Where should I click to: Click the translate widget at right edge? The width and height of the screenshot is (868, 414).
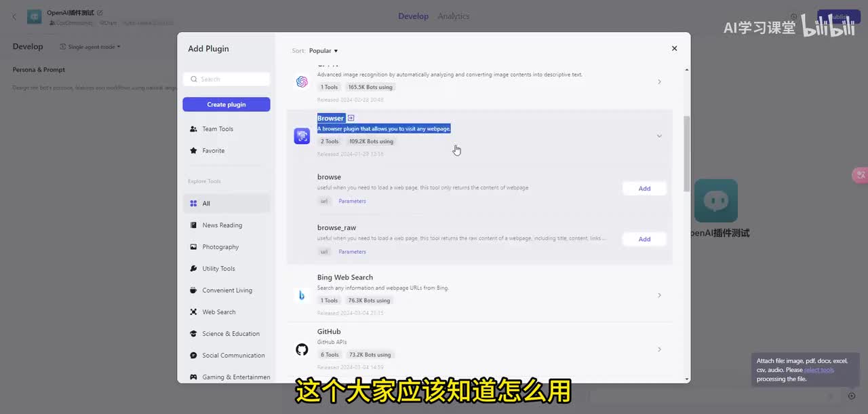pos(860,175)
